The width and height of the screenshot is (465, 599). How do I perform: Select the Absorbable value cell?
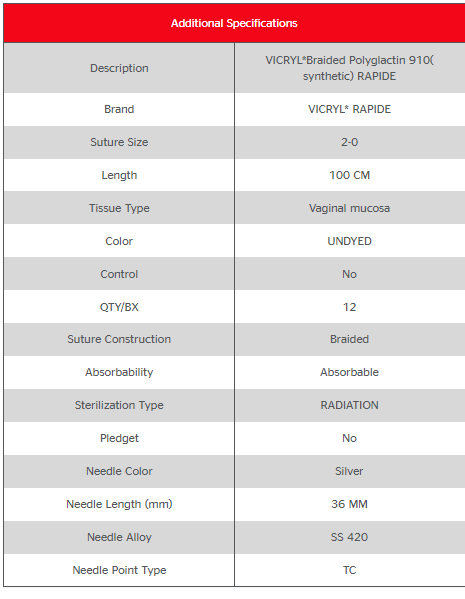pos(349,372)
